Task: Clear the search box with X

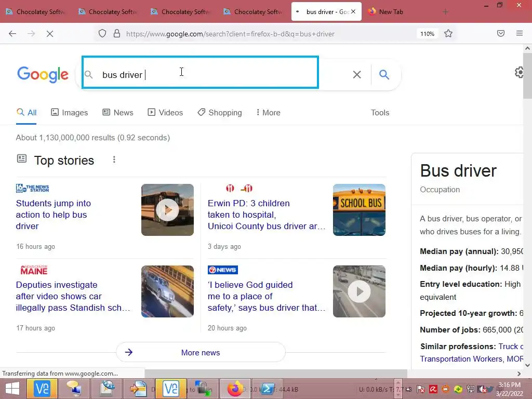Action: (x=357, y=75)
